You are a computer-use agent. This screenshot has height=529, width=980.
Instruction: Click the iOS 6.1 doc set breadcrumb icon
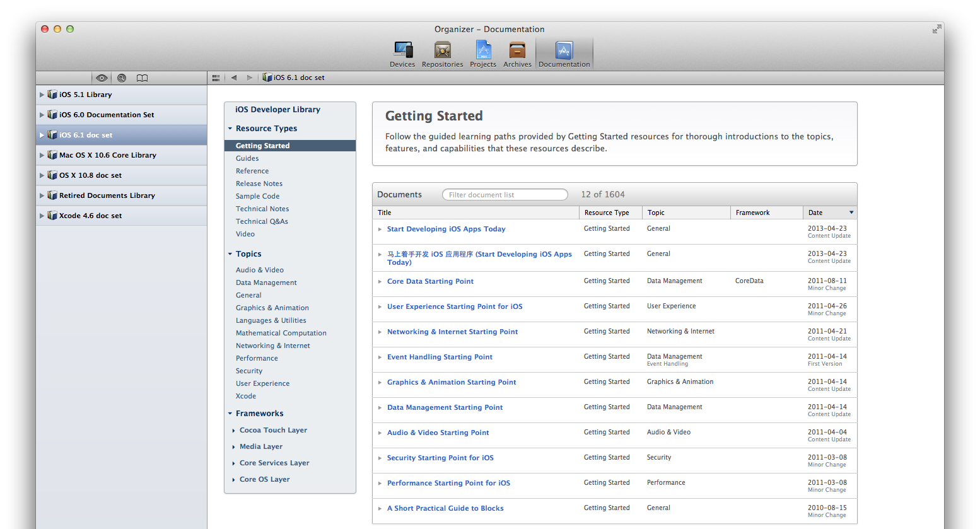pos(267,78)
